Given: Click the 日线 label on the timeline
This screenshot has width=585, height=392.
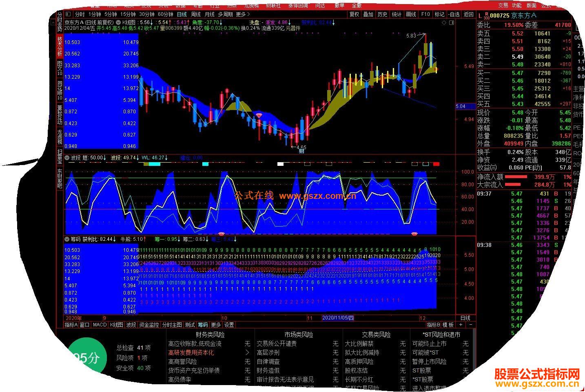Looking at the screenshot, I should coord(465,318).
